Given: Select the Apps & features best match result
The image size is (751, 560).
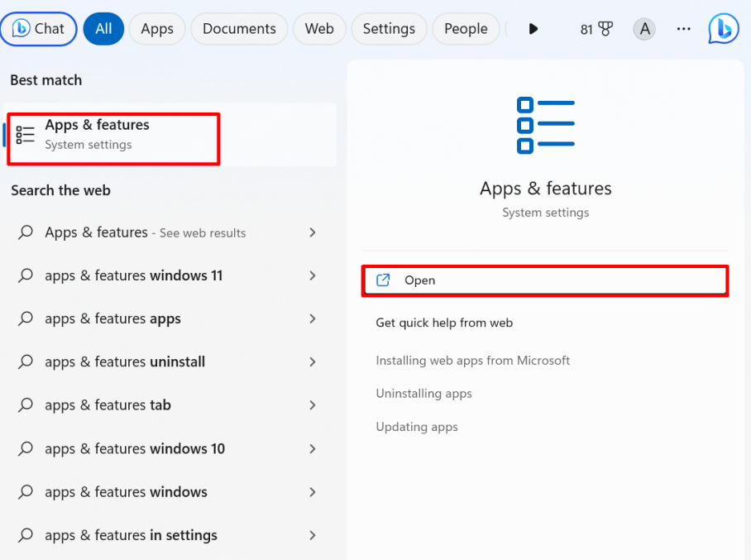Looking at the screenshot, I should coord(113,134).
